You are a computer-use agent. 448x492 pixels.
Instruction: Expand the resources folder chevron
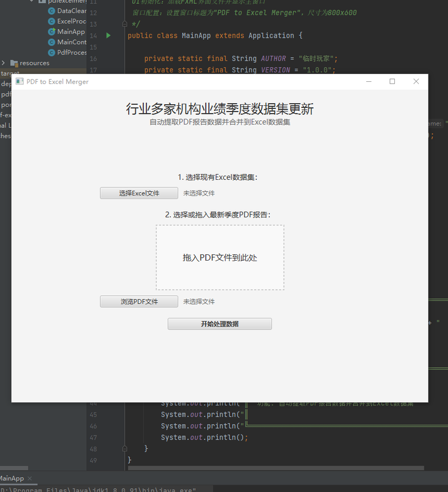[x=3, y=63]
